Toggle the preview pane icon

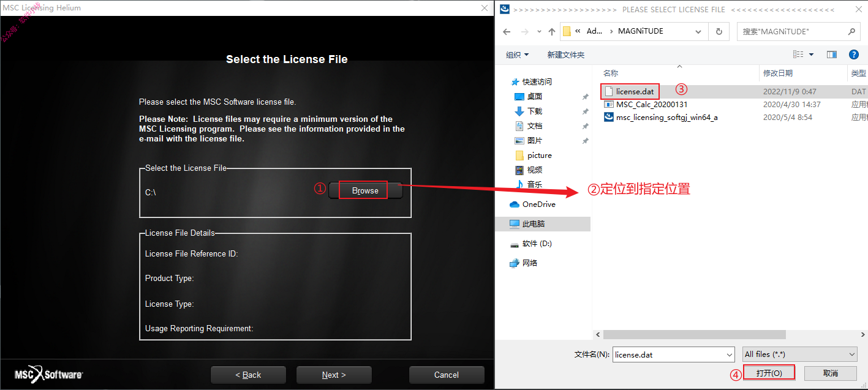click(x=831, y=54)
